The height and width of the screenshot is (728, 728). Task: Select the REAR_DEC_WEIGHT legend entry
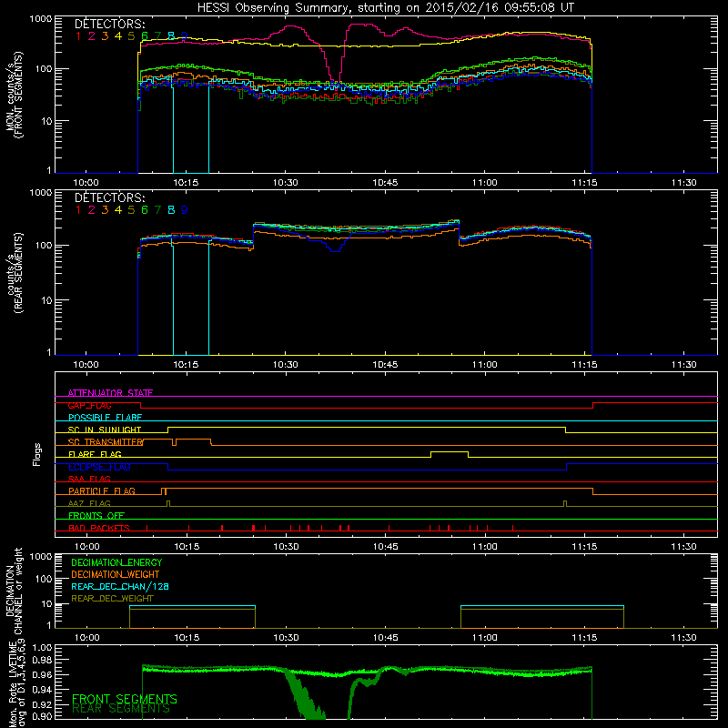[x=112, y=599]
